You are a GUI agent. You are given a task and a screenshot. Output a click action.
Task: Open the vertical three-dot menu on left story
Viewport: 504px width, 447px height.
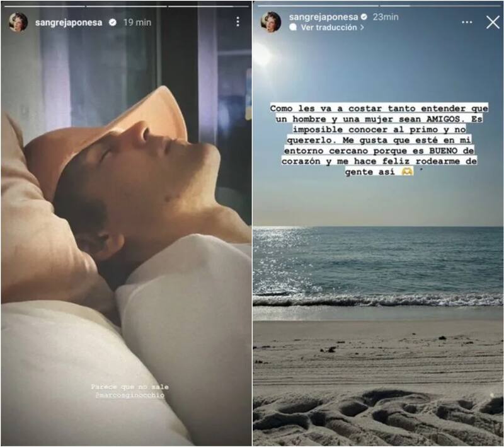[238, 22]
